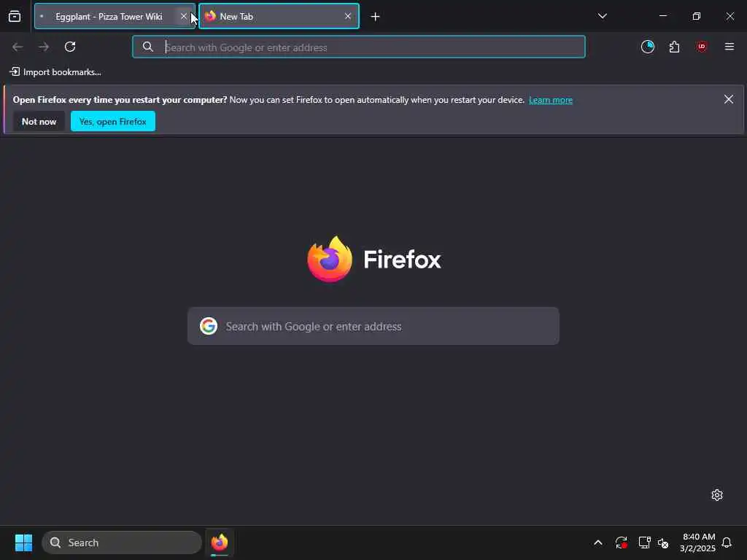Click Import bookmarks in bookmarks toolbar
Screen dimensions: 747x560
click(x=55, y=72)
